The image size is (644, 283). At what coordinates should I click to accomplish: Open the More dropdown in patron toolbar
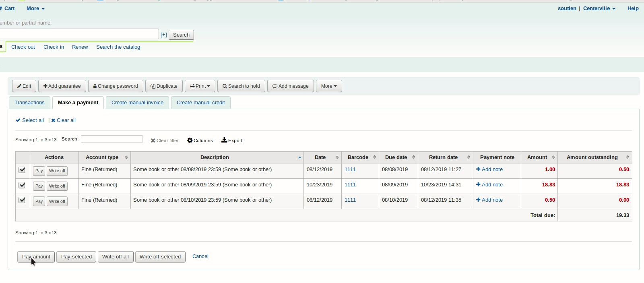tap(329, 86)
